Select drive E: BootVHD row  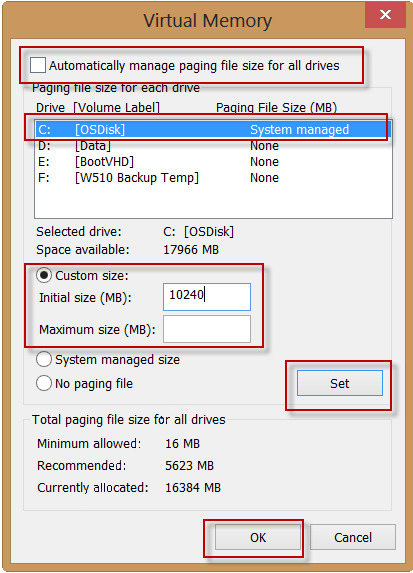213,162
